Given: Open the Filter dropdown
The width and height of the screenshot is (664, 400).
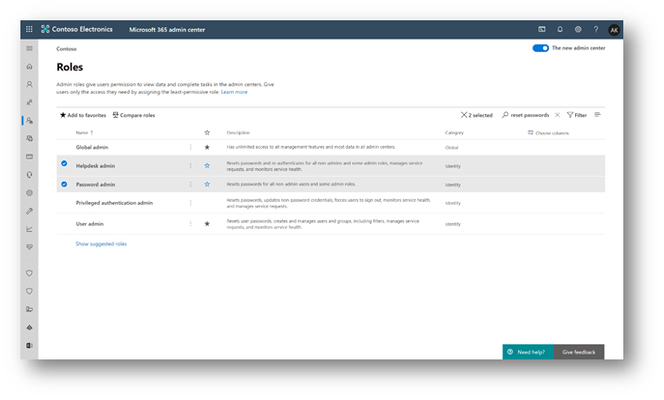Looking at the screenshot, I should [x=577, y=115].
